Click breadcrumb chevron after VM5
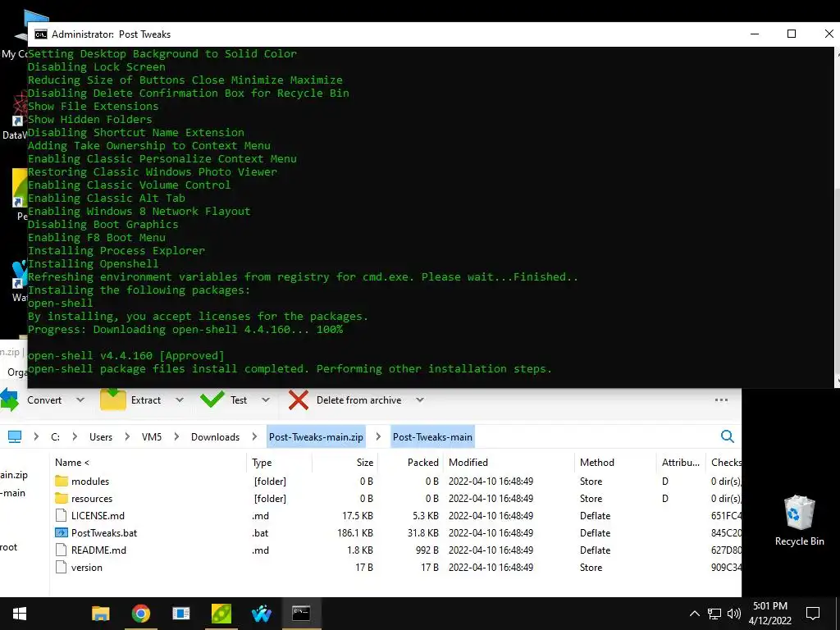 tap(176, 436)
